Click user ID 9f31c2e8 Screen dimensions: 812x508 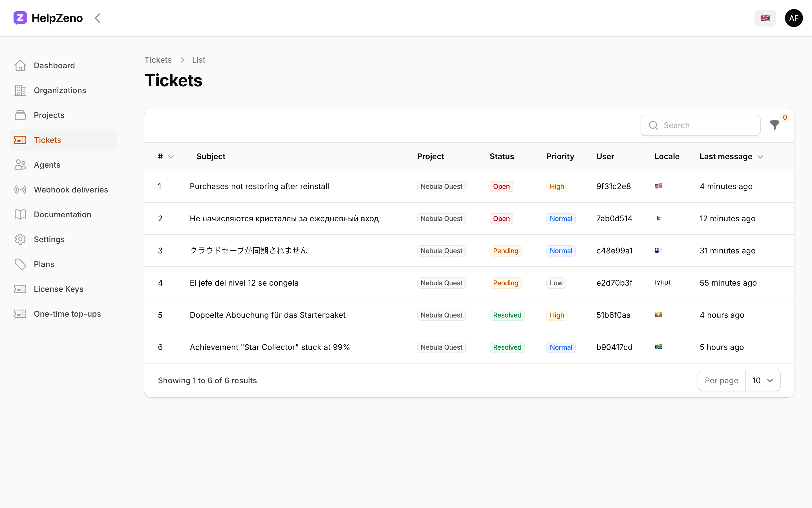click(x=613, y=187)
